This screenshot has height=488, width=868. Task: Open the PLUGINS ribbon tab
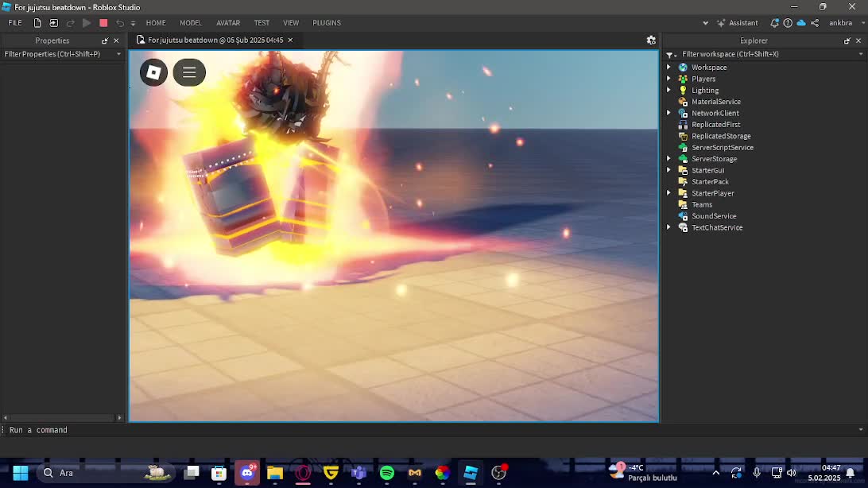(x=326, y=23)
